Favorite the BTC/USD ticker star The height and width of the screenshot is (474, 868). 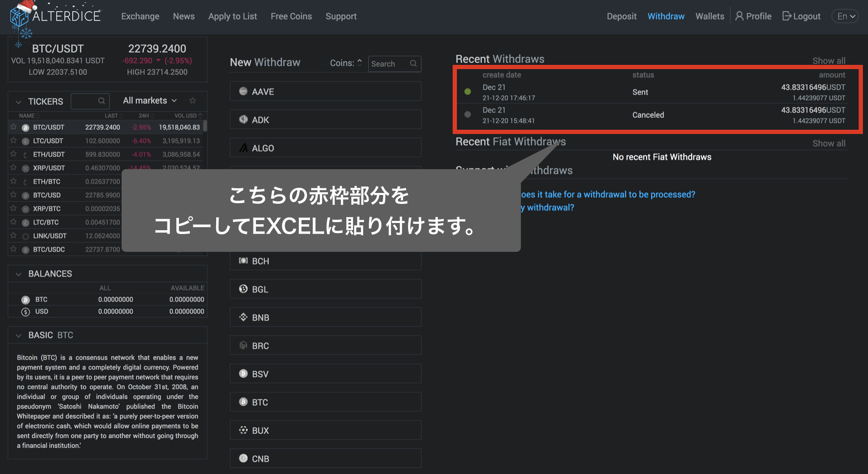[14, 195]
